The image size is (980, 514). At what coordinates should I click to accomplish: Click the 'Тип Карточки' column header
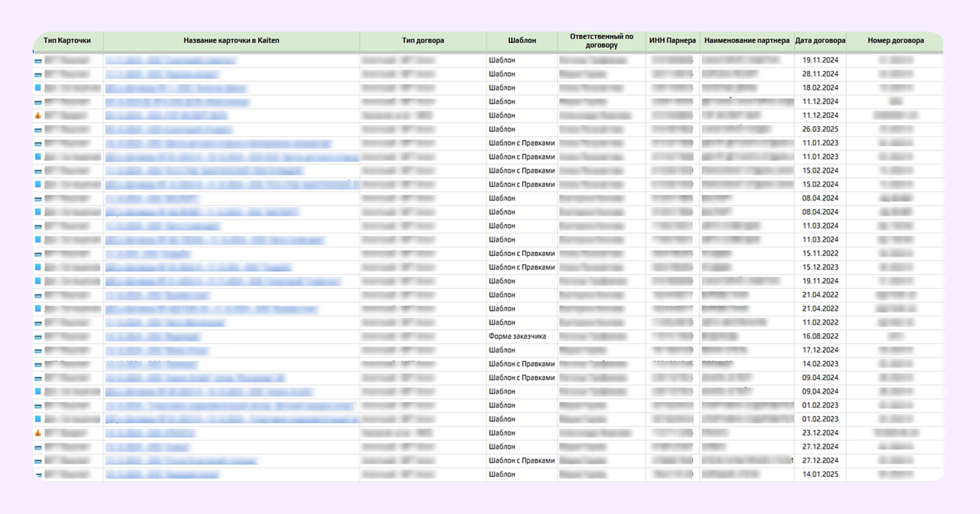coord(67,41)
